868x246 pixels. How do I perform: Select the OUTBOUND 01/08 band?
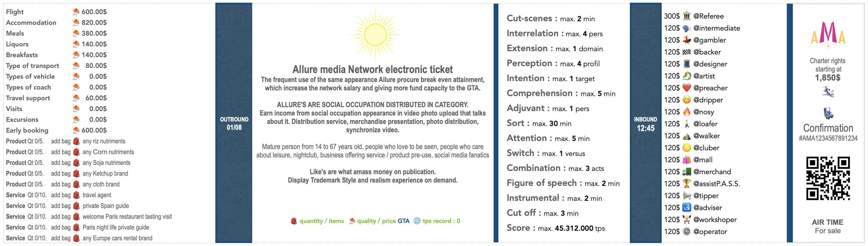pyautogui.click(x=234, y=123)
